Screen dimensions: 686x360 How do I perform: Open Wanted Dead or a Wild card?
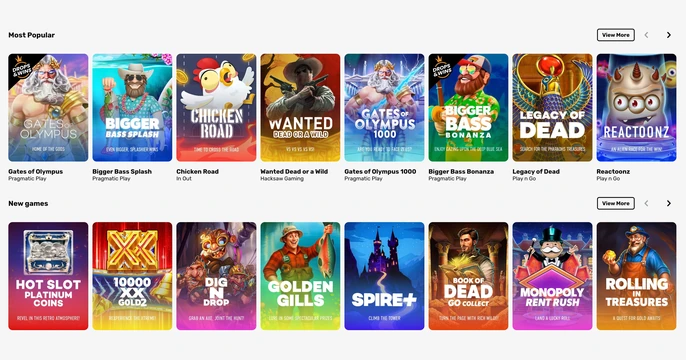[x=300, y=108]
